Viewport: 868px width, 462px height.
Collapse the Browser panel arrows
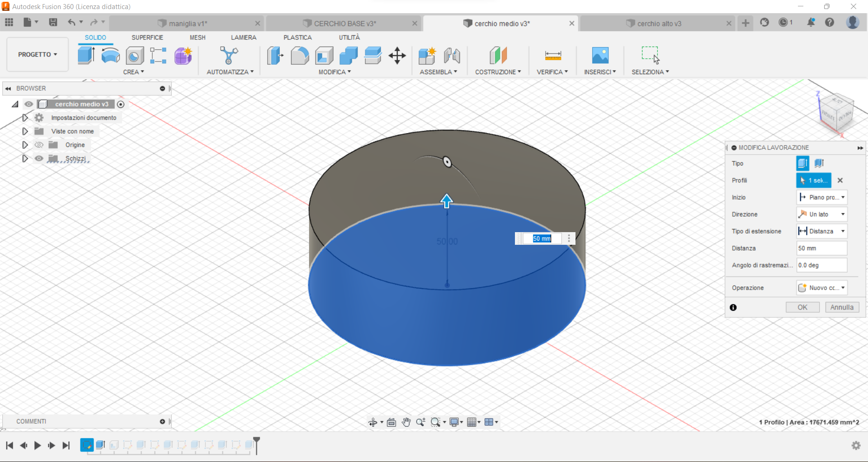pyautogui.click(x=8, y=89)
